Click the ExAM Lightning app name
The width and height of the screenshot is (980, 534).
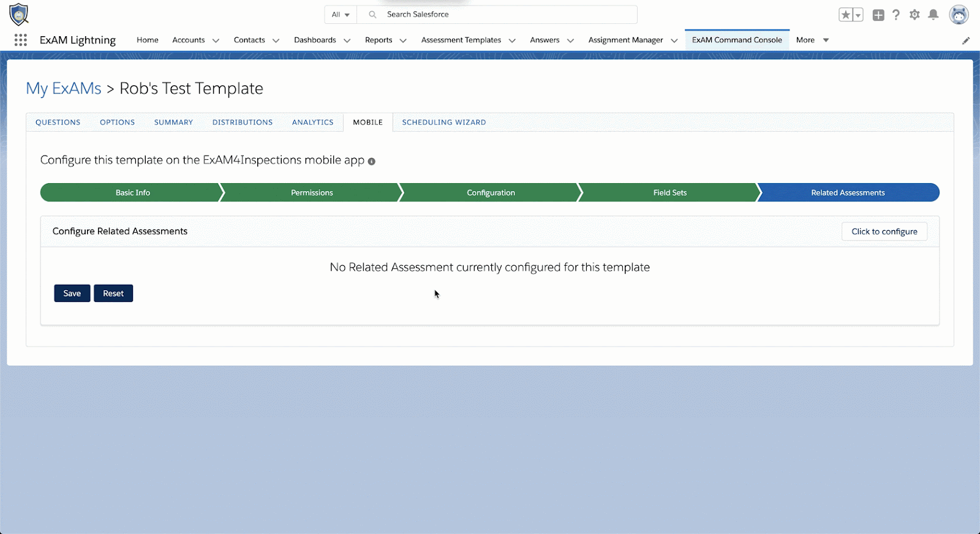click(78, 40)
